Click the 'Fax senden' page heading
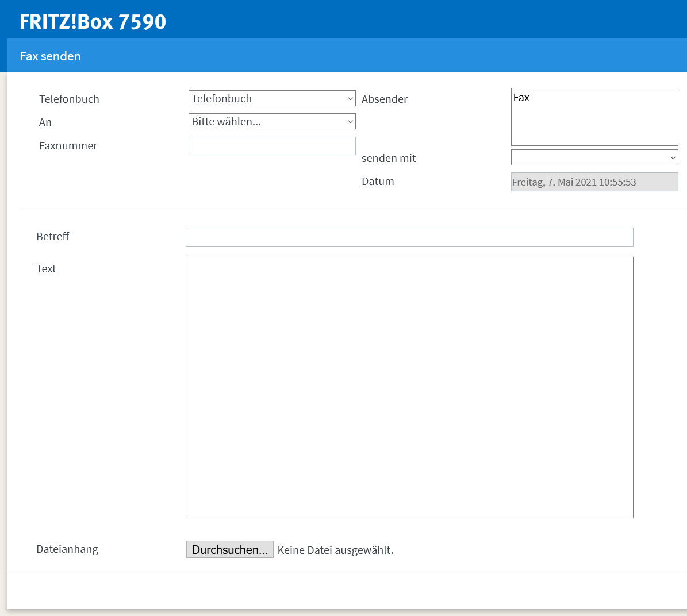Image resolution: width=687 pixels, height=616 pixels. (x=51, y=56)
